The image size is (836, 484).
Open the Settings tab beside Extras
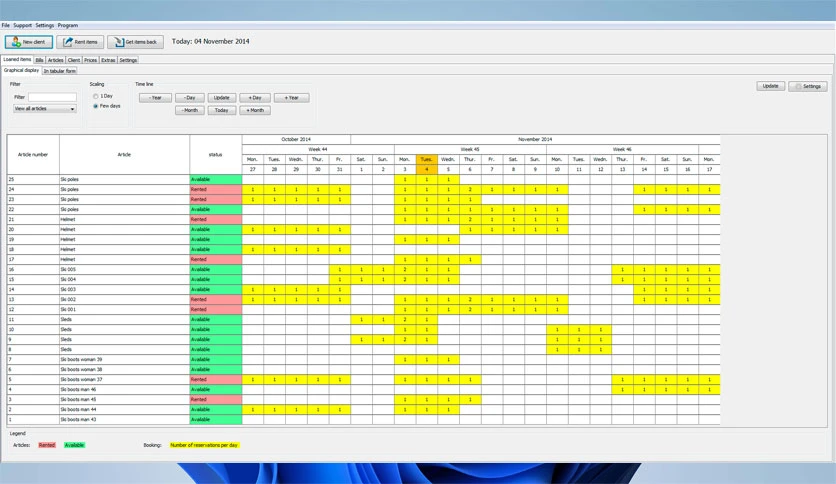coord(128,60)
